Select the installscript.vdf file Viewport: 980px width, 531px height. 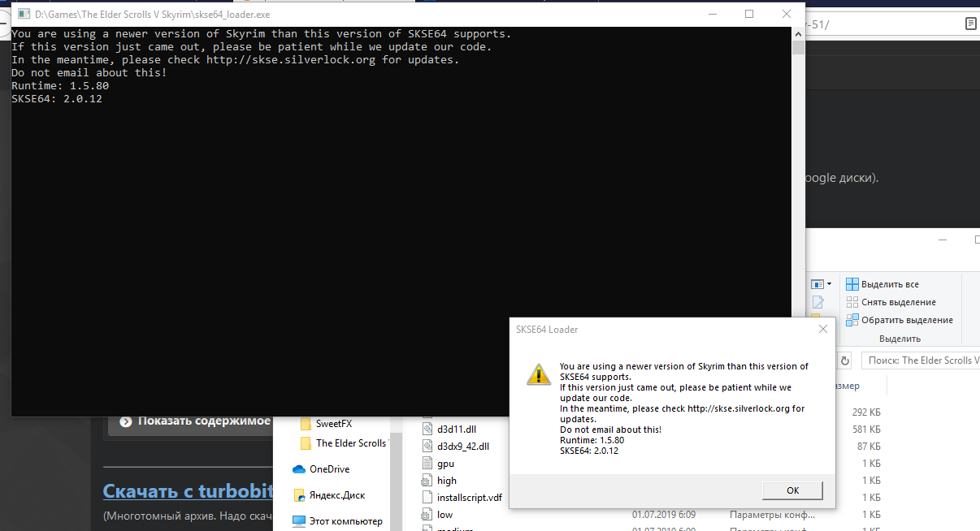tap(469, 498)
